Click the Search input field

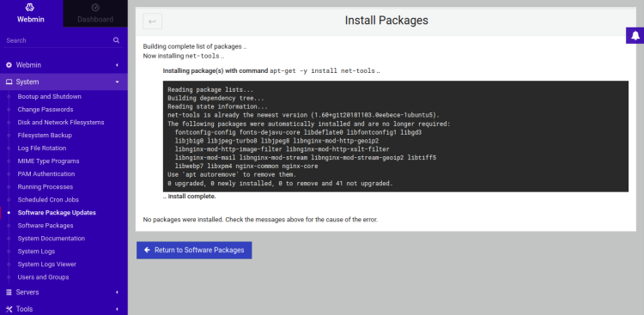click(58, 40)
